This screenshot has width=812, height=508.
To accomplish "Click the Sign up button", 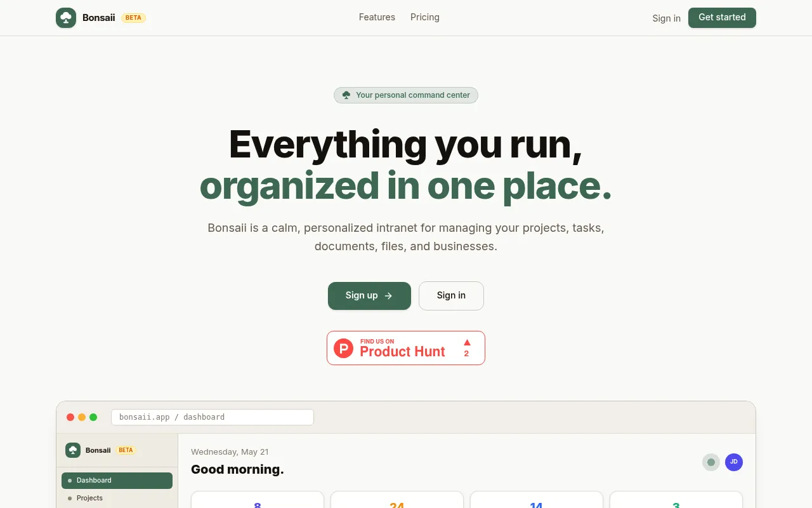I will (369, 296).
